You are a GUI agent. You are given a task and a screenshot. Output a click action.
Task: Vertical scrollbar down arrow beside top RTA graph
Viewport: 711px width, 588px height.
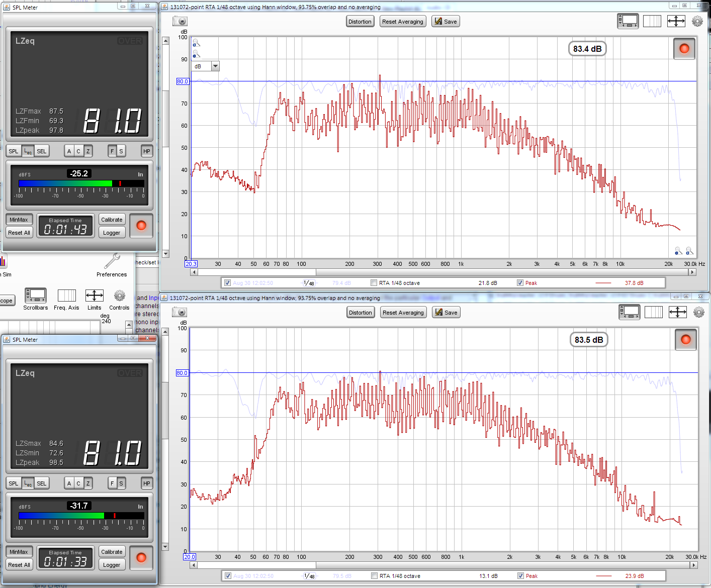pyautogui.click(x=165, y=254)
